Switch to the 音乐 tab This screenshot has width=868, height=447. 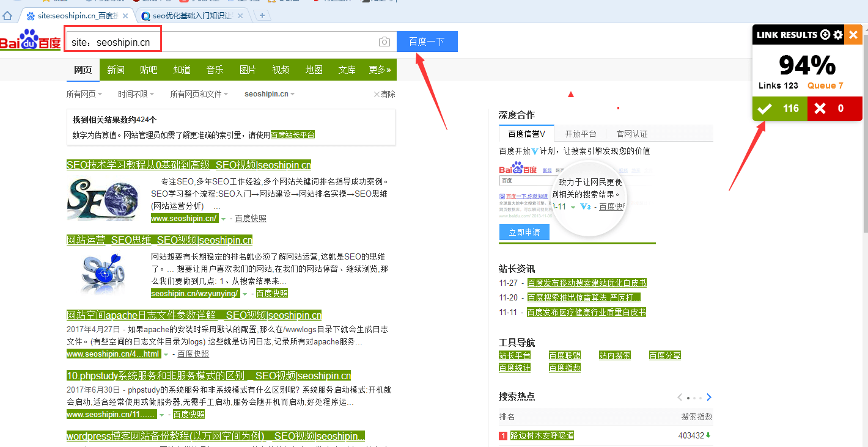(x=215, y=70)
